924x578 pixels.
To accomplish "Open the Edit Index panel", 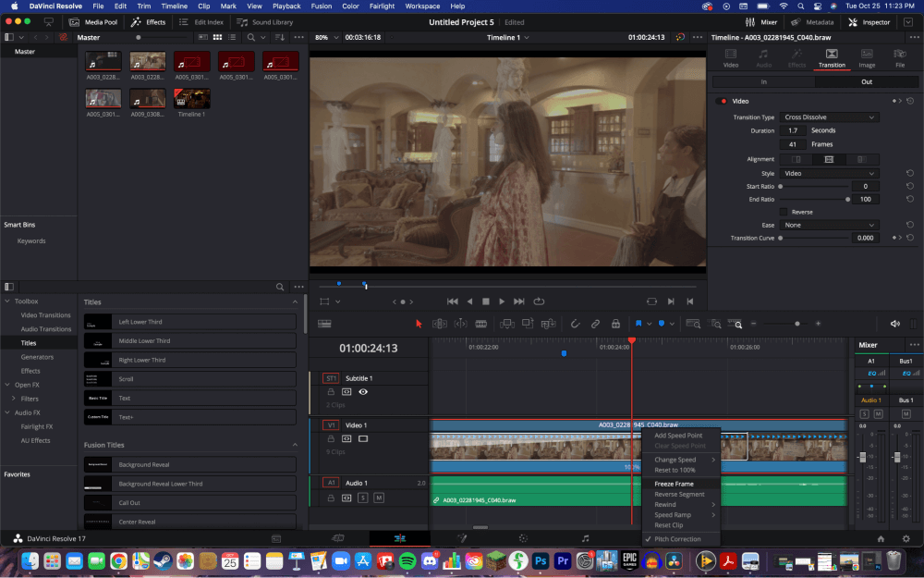I will (201, 22).
